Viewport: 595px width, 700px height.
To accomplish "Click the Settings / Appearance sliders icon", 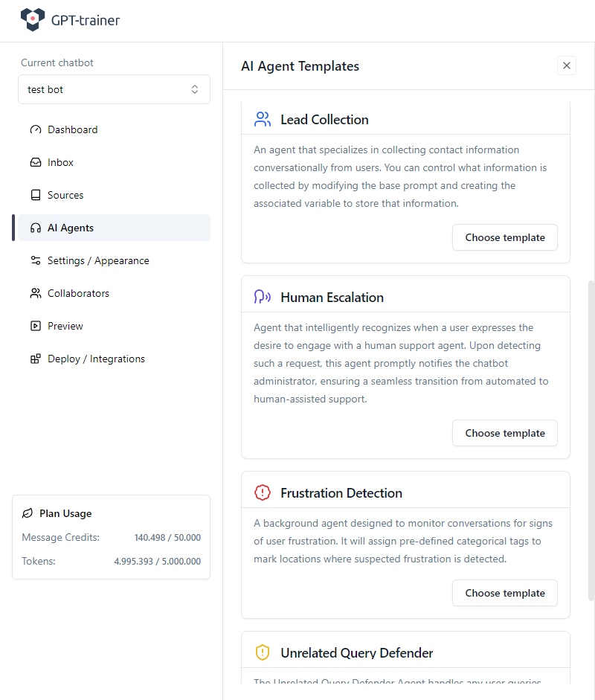I will coord(36,260).
